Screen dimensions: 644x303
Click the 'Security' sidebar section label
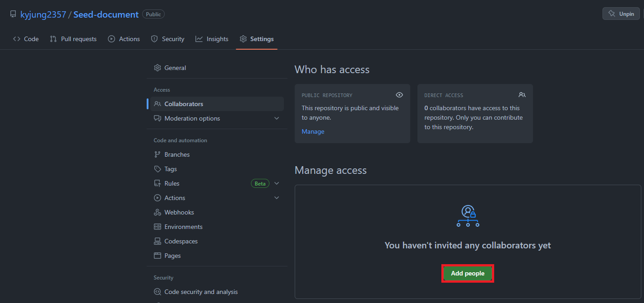tap(163, 278)
